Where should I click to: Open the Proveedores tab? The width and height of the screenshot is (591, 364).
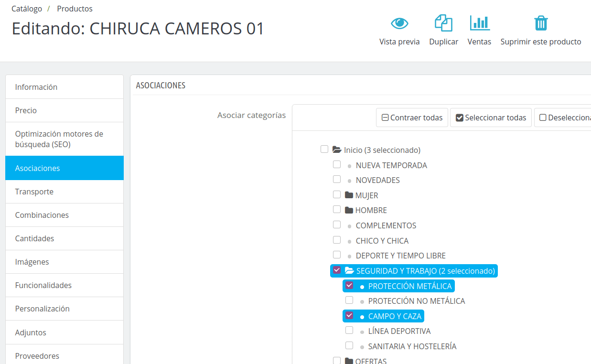(64, 354)
